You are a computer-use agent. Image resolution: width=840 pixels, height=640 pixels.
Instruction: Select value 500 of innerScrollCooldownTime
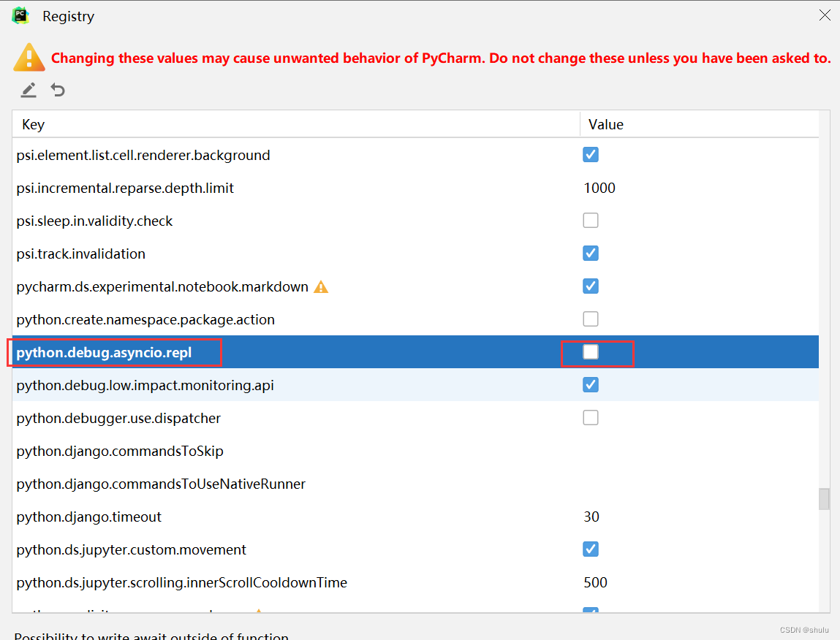coord(595,583)
